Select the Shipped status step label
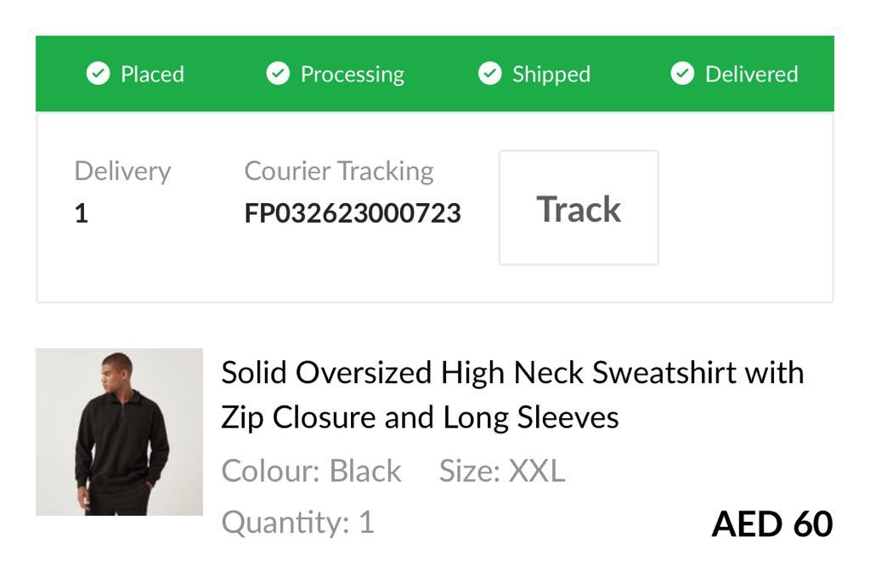870x588 pixels. tap(551, 74)
